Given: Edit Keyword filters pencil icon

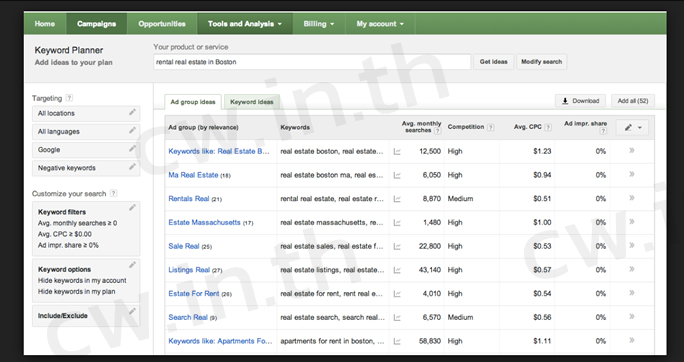Looking at the screenshot, I should click(132, 208).
